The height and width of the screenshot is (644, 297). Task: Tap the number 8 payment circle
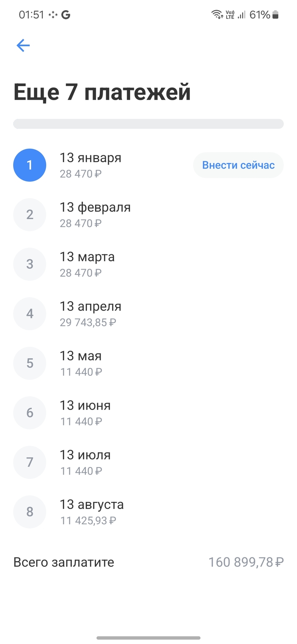pos(30,512)
